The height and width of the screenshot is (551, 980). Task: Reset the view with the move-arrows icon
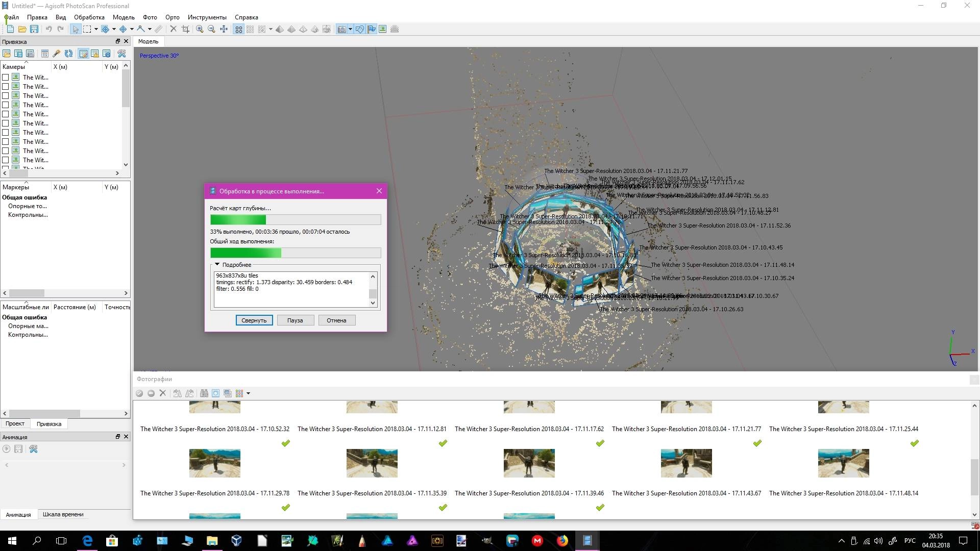pos(224,29)
